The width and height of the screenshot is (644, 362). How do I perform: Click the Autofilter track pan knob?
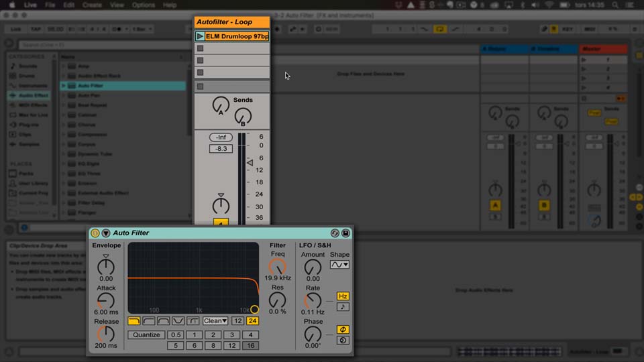coord(221,205)
